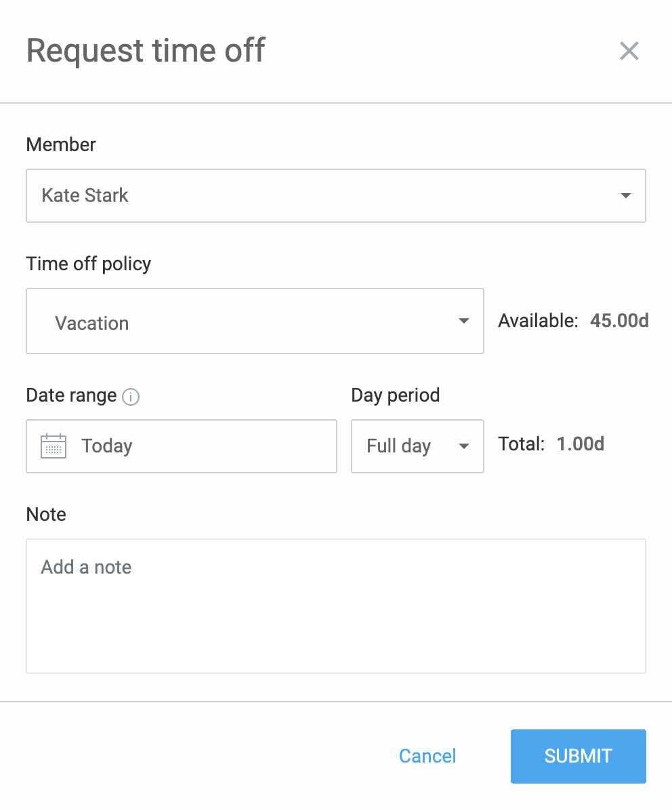Select a different member than Kate Stark
This screenshot has width=672, height=810.
(x=336, y=196)
